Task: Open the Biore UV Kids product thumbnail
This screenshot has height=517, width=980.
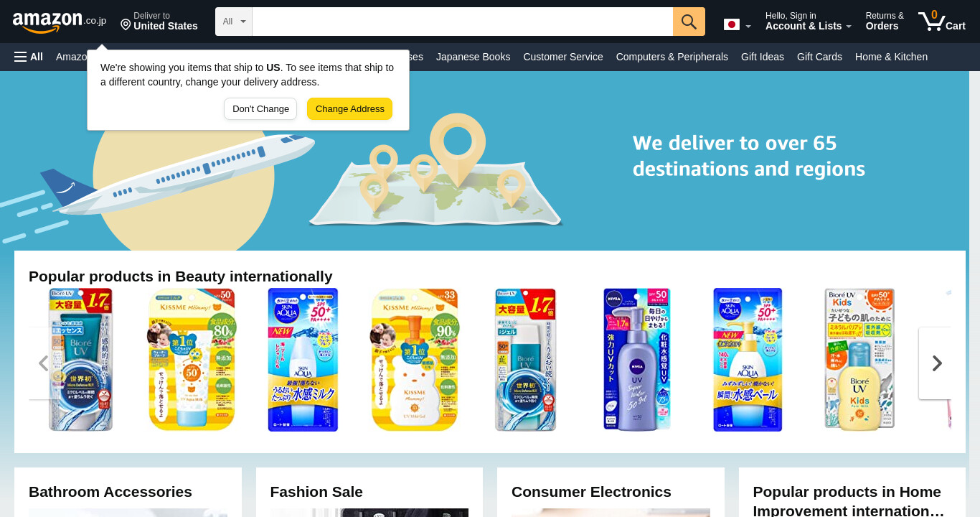Action: (x=859, y=360)
